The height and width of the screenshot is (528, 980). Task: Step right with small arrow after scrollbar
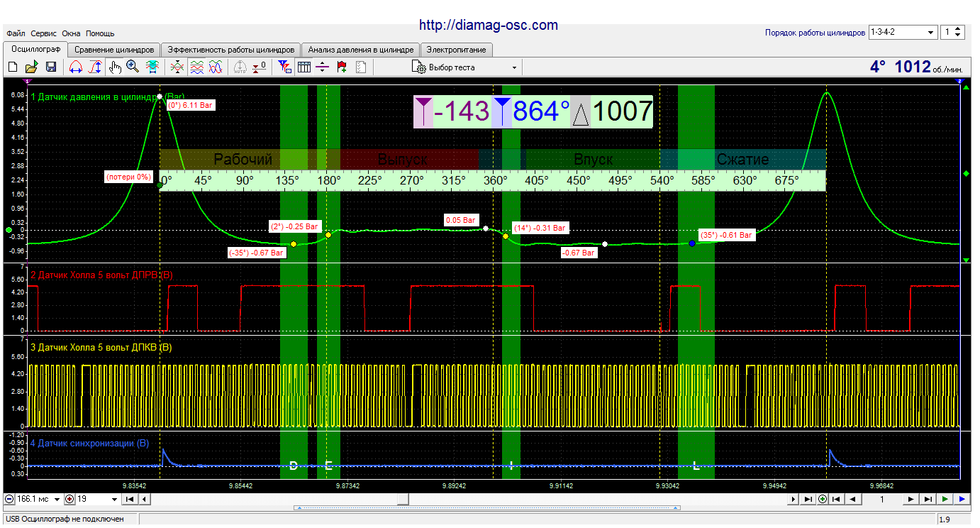pyautogui.click(x=794, y=500)
